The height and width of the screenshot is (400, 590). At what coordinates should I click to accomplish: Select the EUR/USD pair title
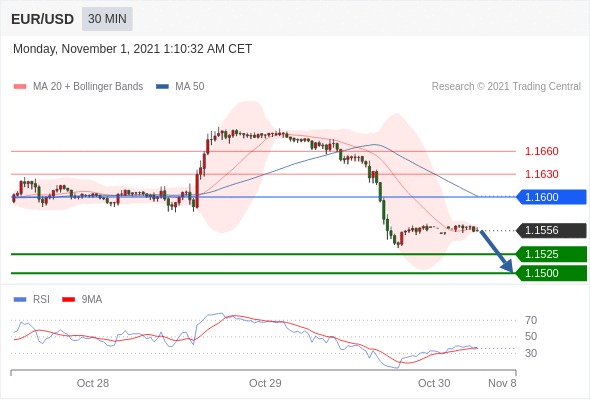[43, 19]
